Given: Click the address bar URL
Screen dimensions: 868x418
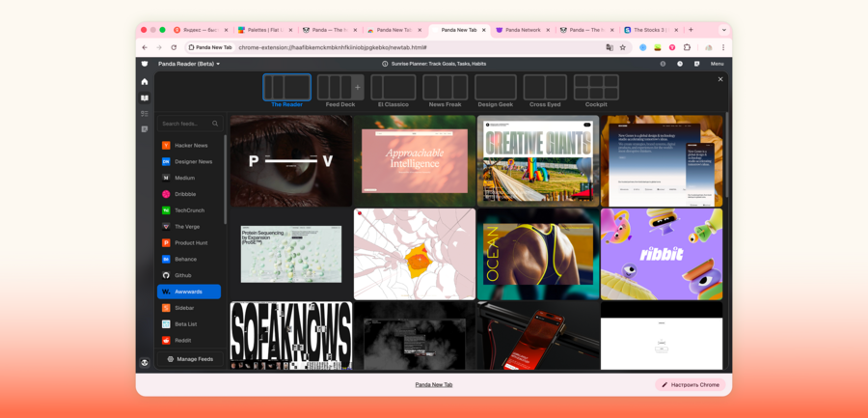Looking at the screenshot, I should point(332,47).
